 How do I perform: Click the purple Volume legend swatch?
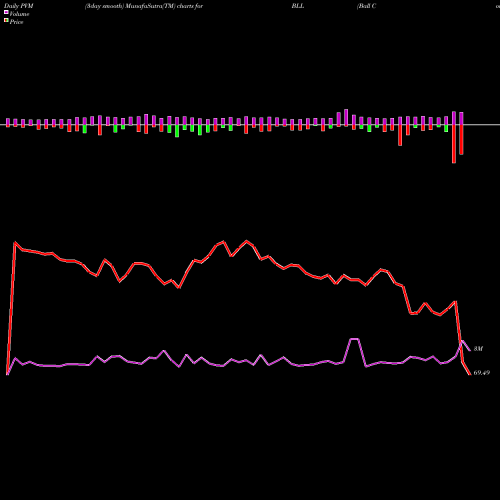(6, 13)
